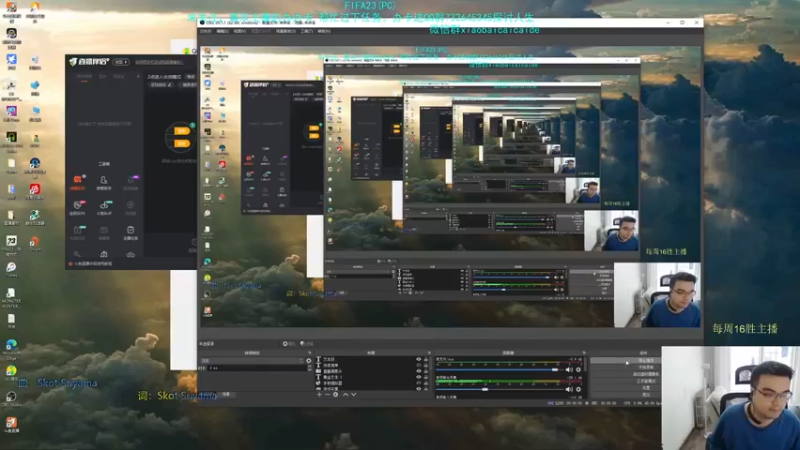Viewport: 800px width, 450px height.
Task: Open the View menu in OBS
Action: click(x=239, y=31)
